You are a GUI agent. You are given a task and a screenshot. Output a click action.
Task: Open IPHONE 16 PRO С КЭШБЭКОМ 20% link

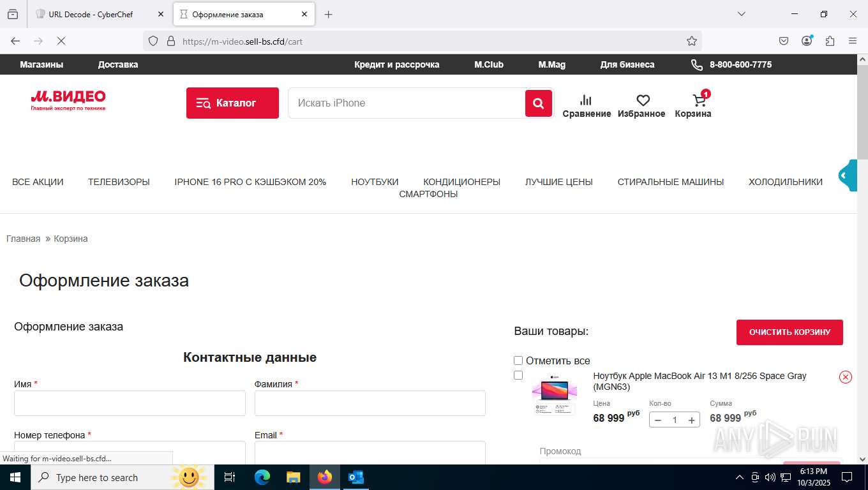(x=250, y=182)
